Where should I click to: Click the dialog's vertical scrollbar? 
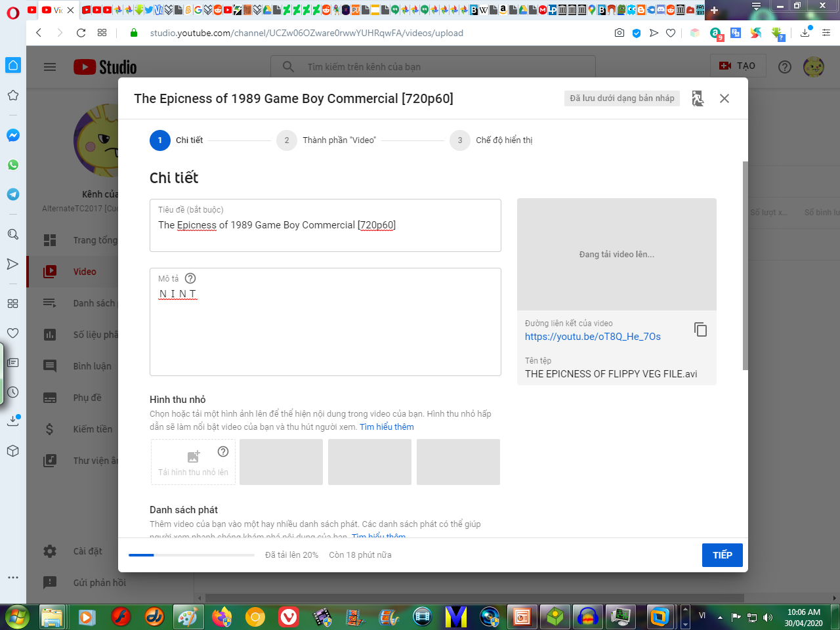pos(745,265)
